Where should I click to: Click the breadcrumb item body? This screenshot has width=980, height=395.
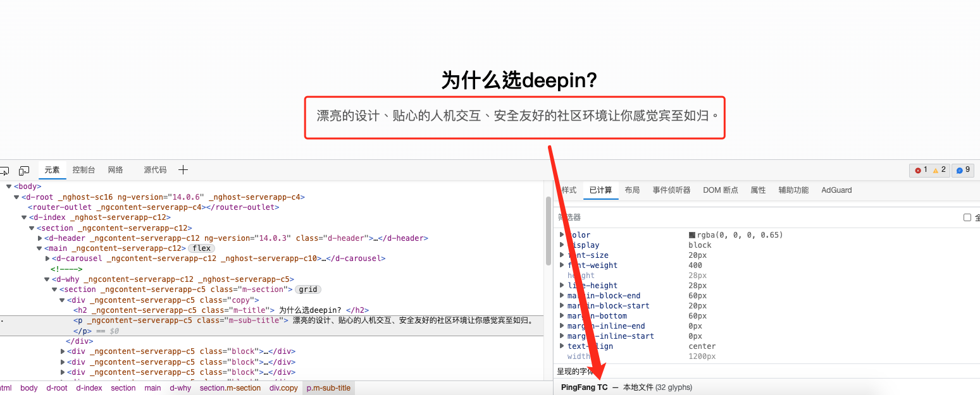pyautogui.click(x=29, y=388)
